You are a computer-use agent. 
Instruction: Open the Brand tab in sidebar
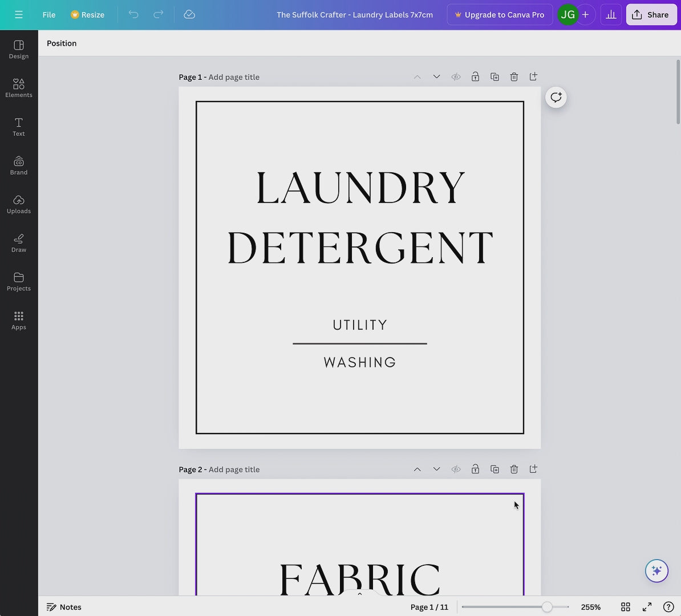[x=19, y=165]
